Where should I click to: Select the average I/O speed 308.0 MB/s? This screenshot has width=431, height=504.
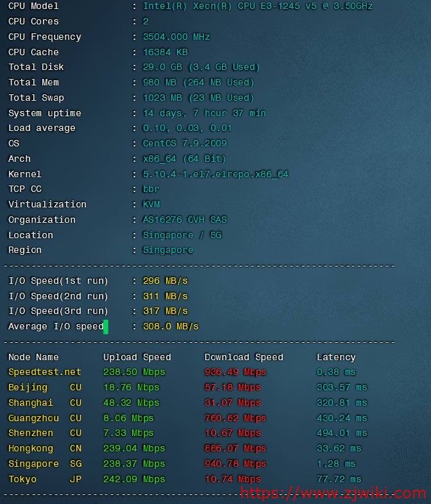coord(170,327)
